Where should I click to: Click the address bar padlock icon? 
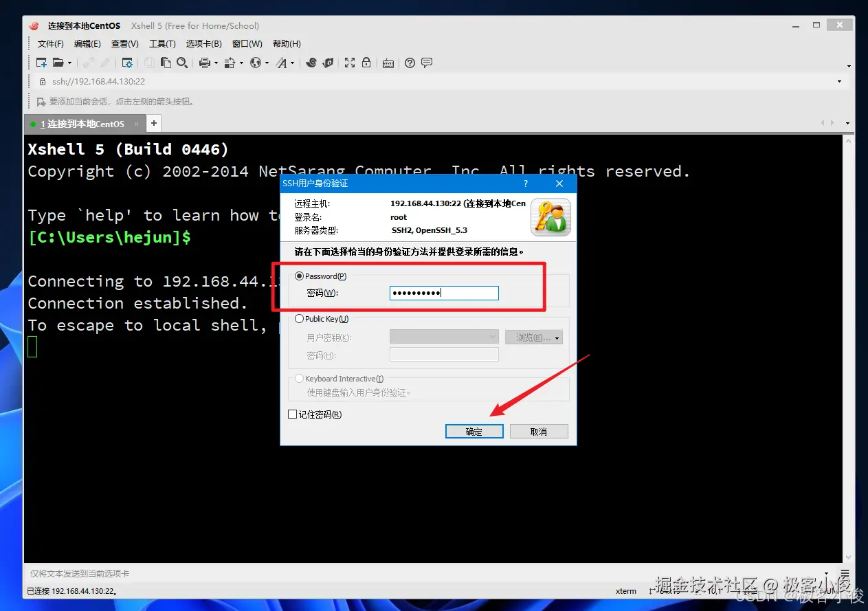pyautogui.click(x=42, y=81)
